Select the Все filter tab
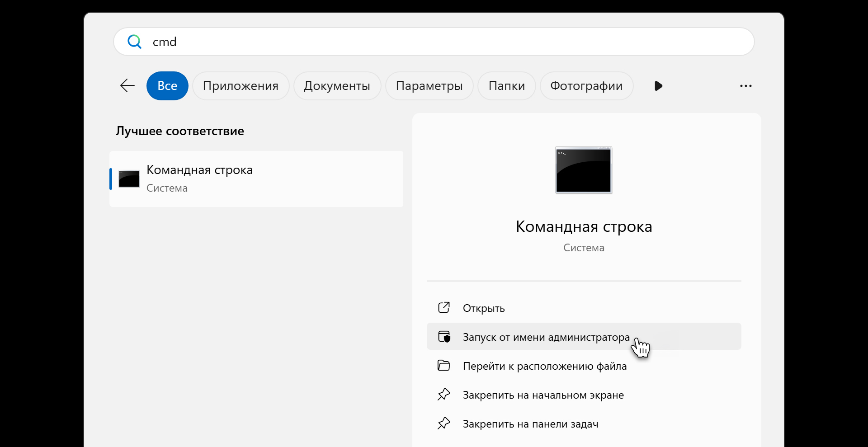868x447 pixels. pyautogui.click(x=167, y=86)
